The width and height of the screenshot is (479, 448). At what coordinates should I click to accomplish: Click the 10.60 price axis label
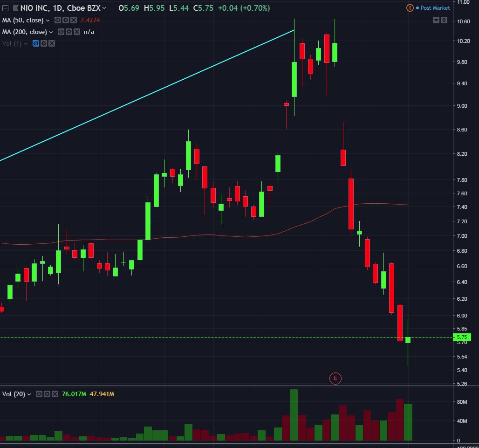464,21
